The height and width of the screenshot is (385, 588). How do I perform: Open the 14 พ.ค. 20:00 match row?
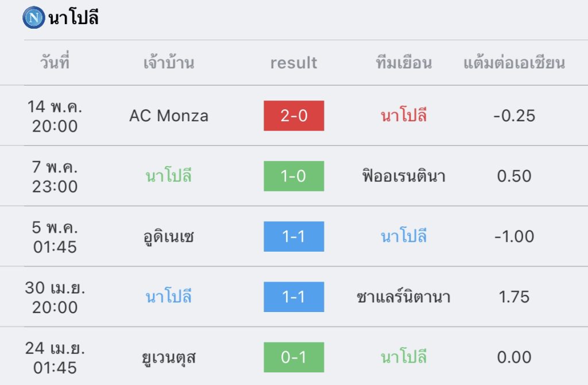pos(294,115)
